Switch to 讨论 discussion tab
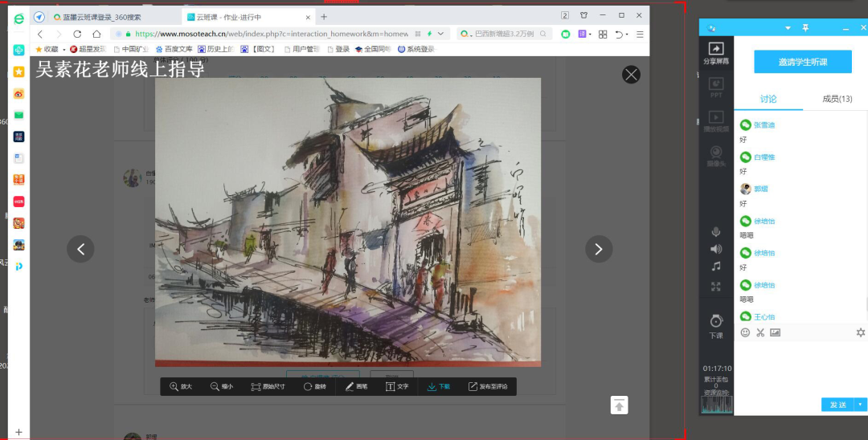This screenshot has width=868, height=440. 768,99
